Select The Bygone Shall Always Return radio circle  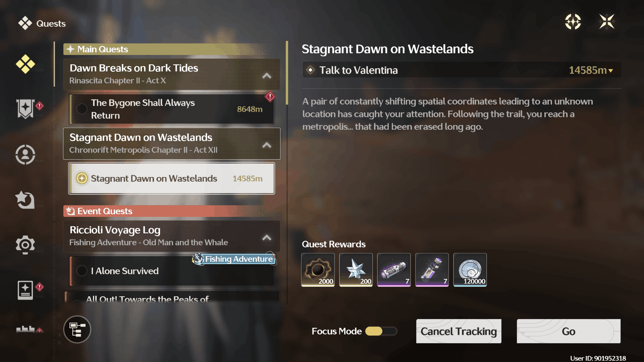(x=82, y=109)
